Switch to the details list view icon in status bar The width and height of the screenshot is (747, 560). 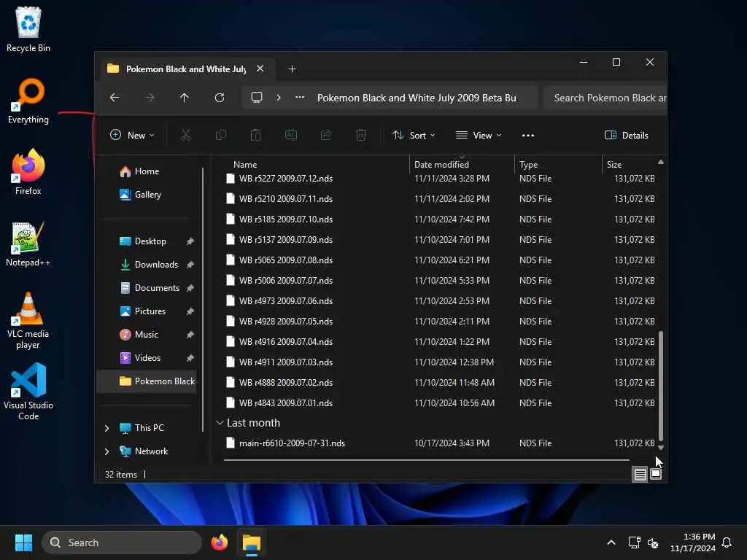coord(640,474)
